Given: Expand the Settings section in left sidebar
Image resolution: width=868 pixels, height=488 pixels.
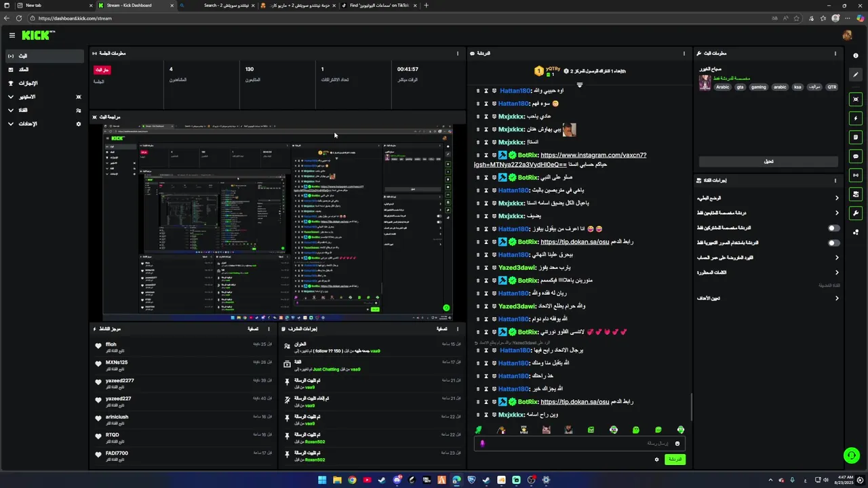Looking at the screenshot, I should [x=45, y=124].
